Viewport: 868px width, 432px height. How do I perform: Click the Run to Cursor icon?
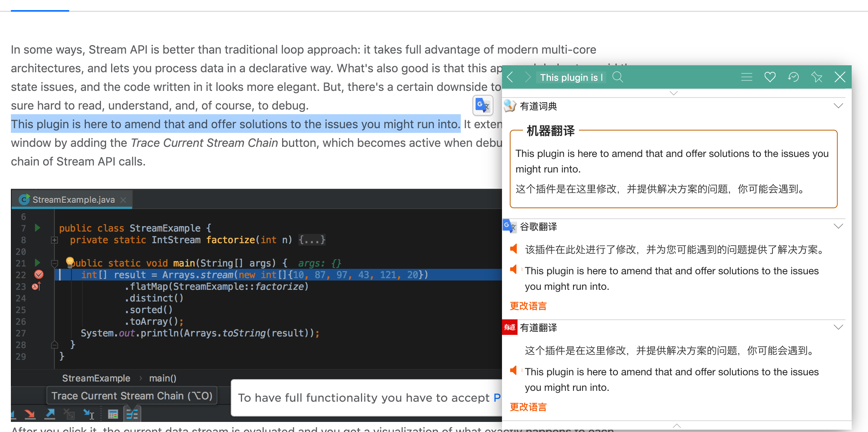click(x=89, y=415)
